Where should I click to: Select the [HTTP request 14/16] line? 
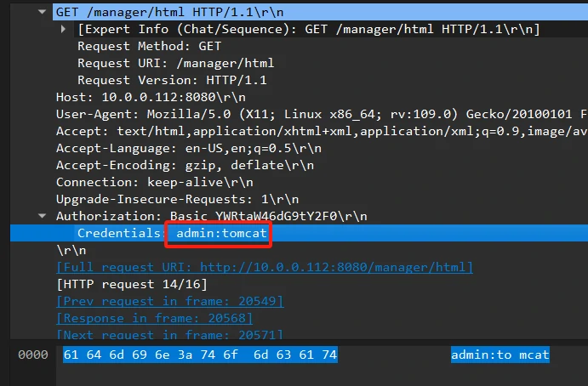pos(131,284)
